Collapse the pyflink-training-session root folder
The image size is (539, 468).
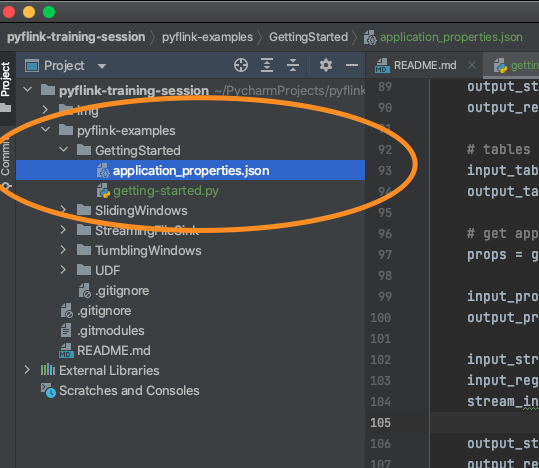[27, 90]
